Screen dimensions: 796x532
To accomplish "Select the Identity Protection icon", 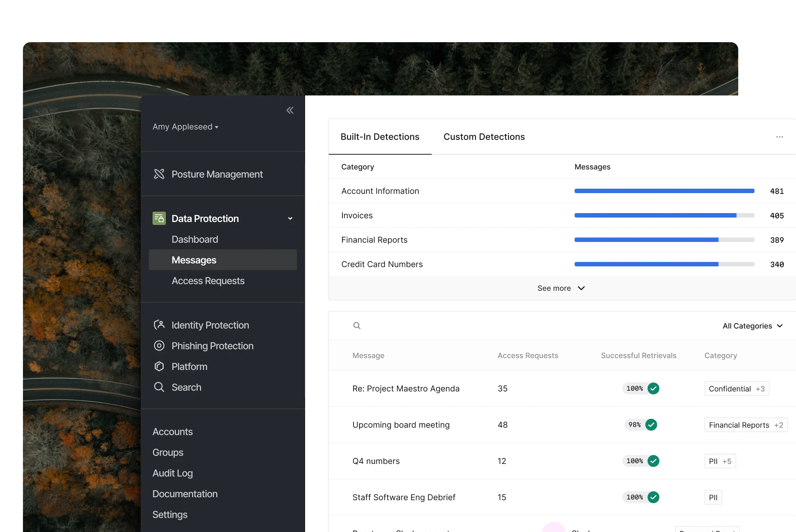I will pyautogui.click(x=159, y=324).
